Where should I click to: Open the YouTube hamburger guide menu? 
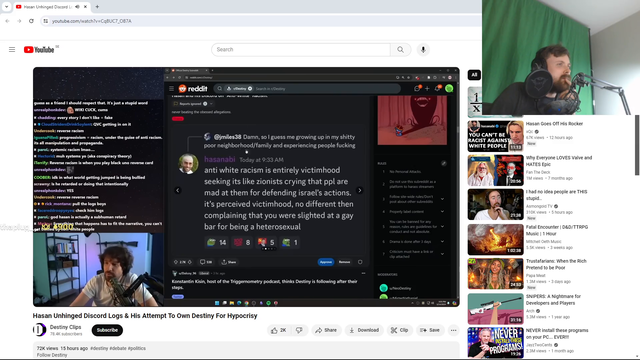point(12,49)
